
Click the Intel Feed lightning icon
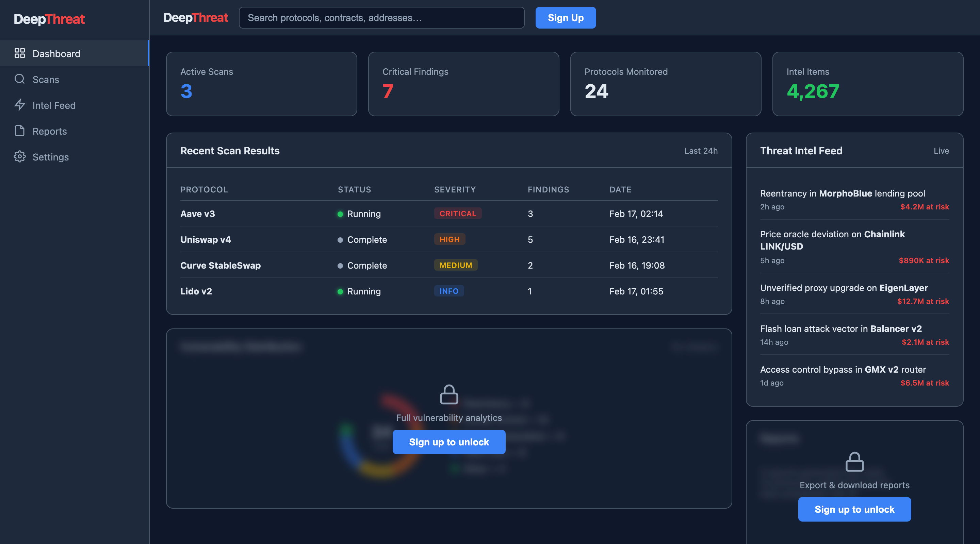(19, 105)
